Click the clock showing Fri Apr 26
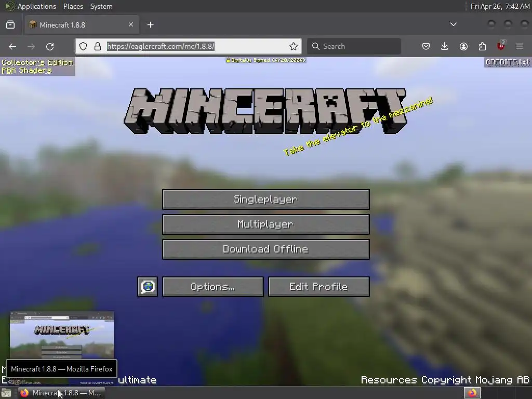This screenshot has height=399, width=532. point(500,6)
